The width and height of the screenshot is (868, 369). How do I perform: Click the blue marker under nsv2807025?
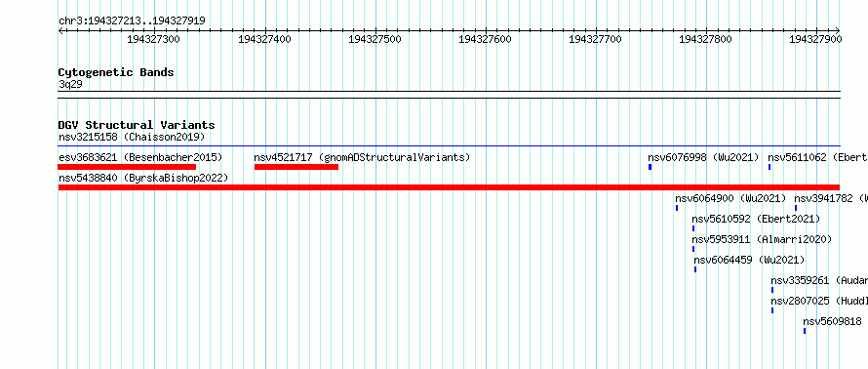click(x=772, y=310)
